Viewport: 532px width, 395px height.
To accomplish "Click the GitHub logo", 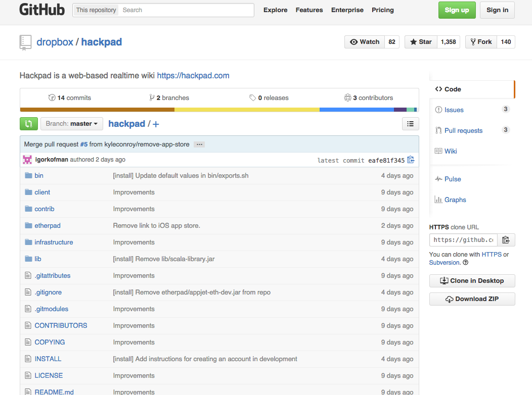I will point(42,10).
